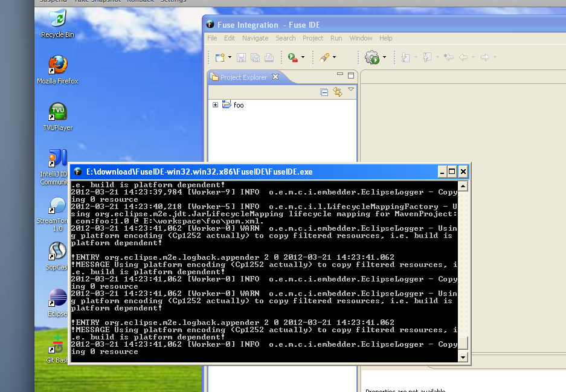
Task: Click the Forward navigation arrow icon
Action: click(485, 57)
